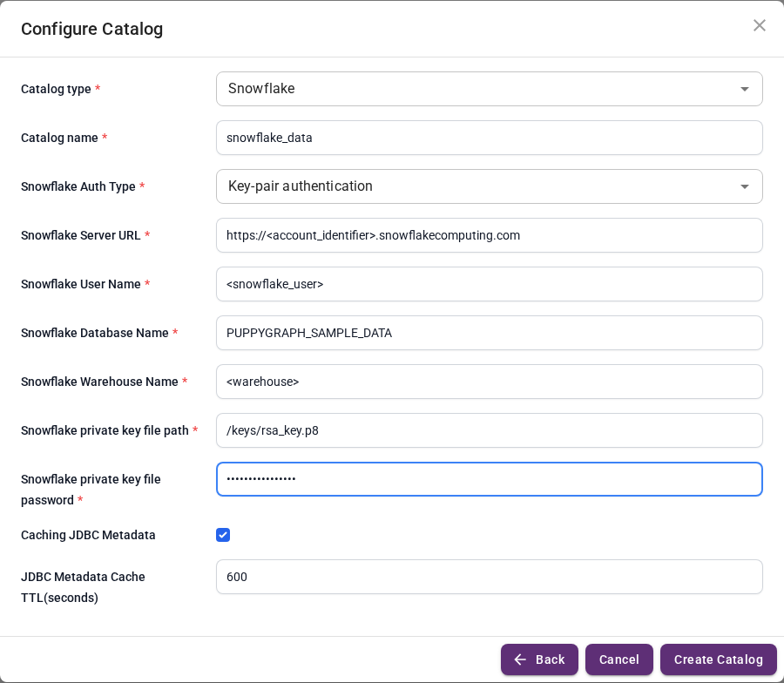
Task: Click the Caching JDBC Metadata label
Action: click(x=88, y=535)
